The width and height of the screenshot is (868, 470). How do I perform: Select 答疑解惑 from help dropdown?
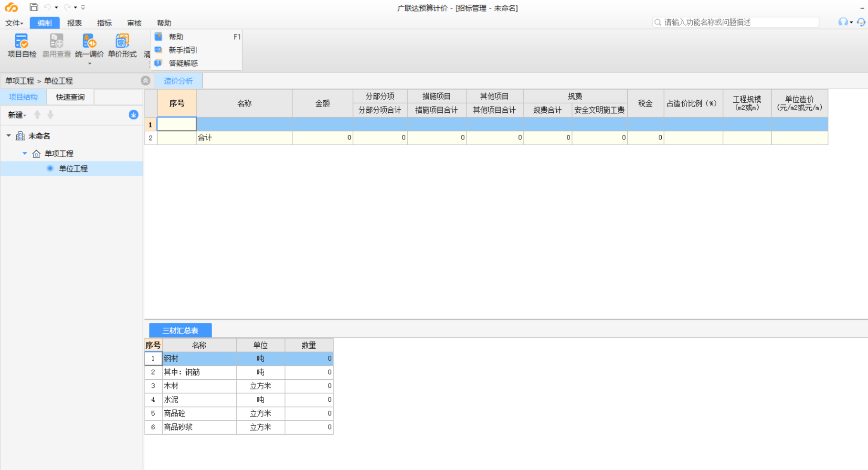pyautogui.click(x=196, y=63)
